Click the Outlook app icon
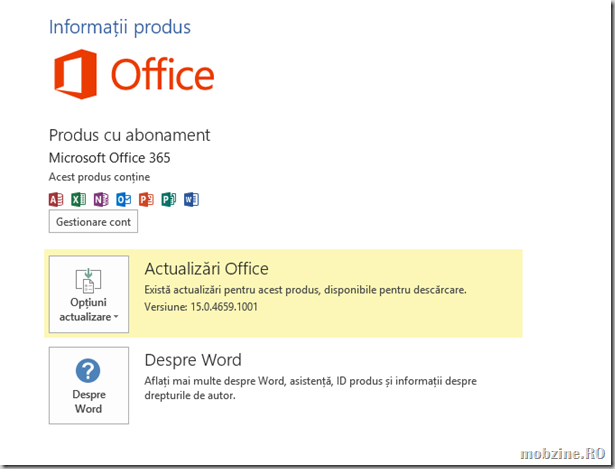Viewport: 615px width, 469px height. pos(123,199)
